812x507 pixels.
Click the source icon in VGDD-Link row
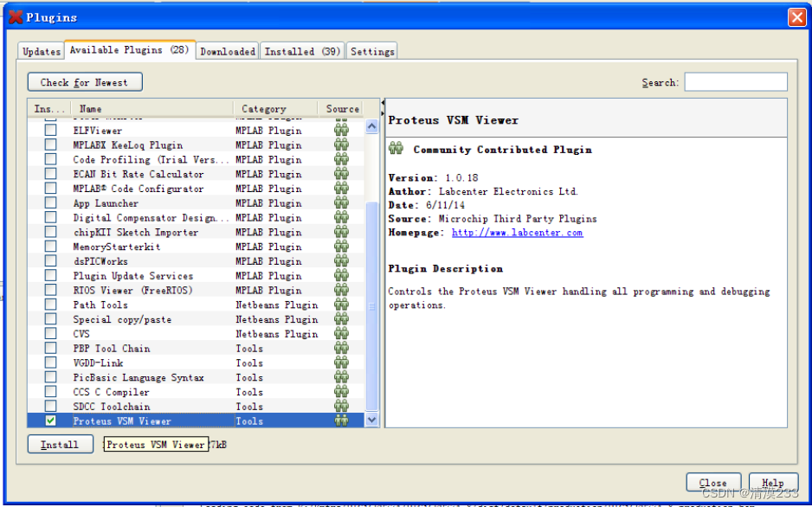(341, 363)
